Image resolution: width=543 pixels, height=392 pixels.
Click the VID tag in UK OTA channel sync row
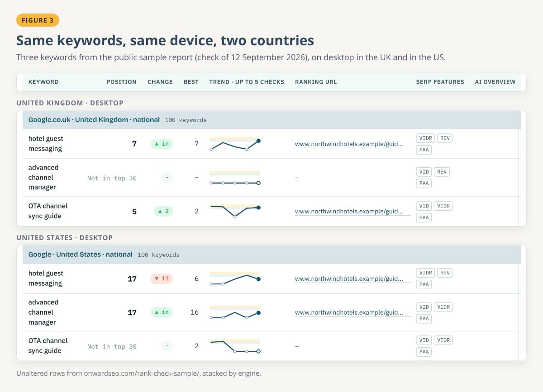click(424, 206)
